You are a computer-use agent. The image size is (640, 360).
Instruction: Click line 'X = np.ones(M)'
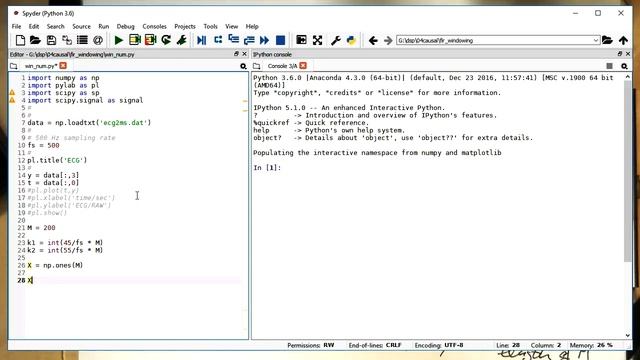[x=55, y=265]
